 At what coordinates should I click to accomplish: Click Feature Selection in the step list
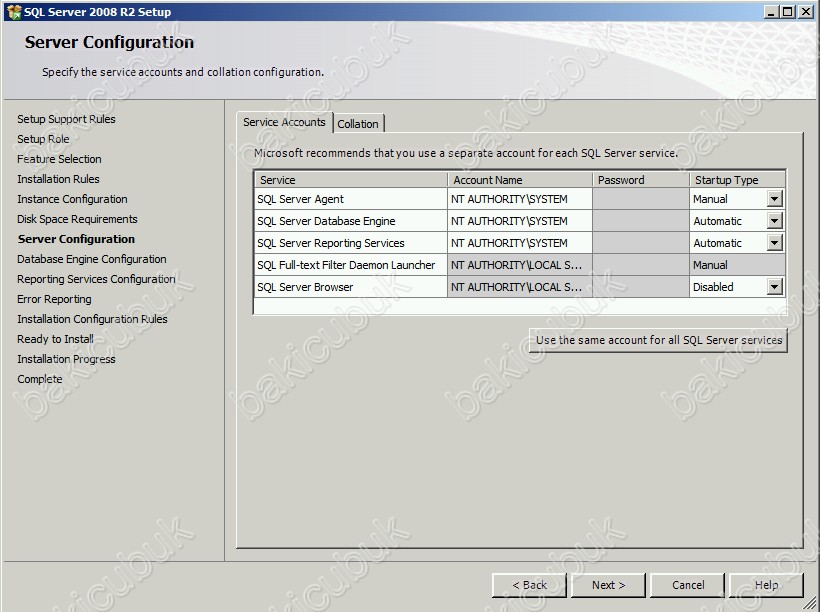59,158
